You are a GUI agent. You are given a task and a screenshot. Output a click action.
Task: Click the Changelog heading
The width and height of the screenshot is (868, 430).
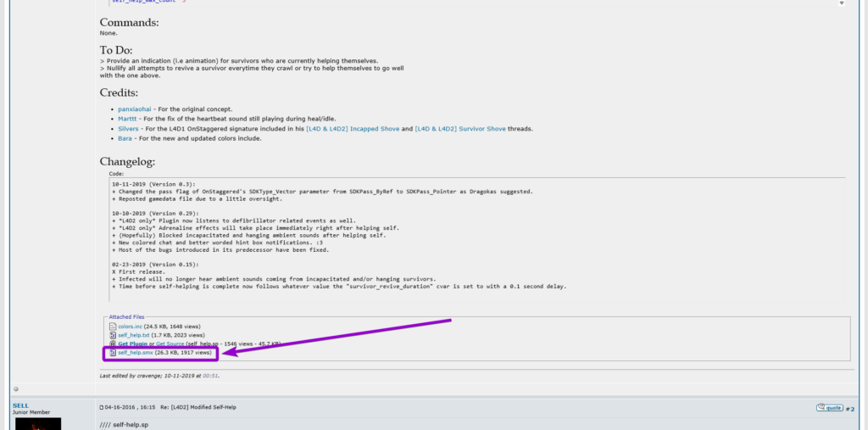127,162
